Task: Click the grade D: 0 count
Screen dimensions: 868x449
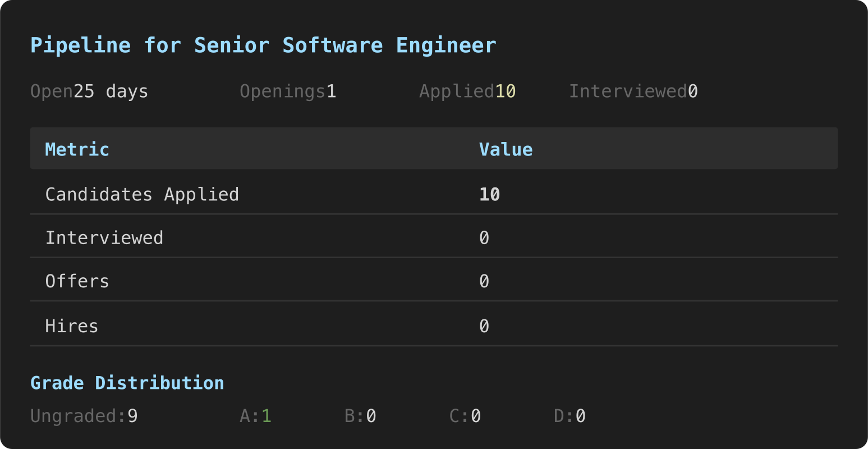Action: 570,416
